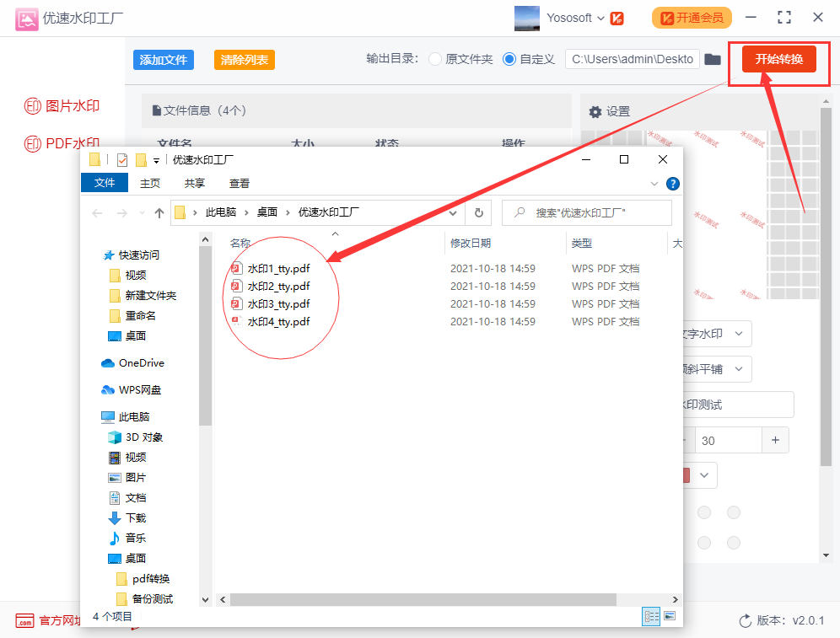Open the 文件 tab in Explorer

[x=105, y=183]
